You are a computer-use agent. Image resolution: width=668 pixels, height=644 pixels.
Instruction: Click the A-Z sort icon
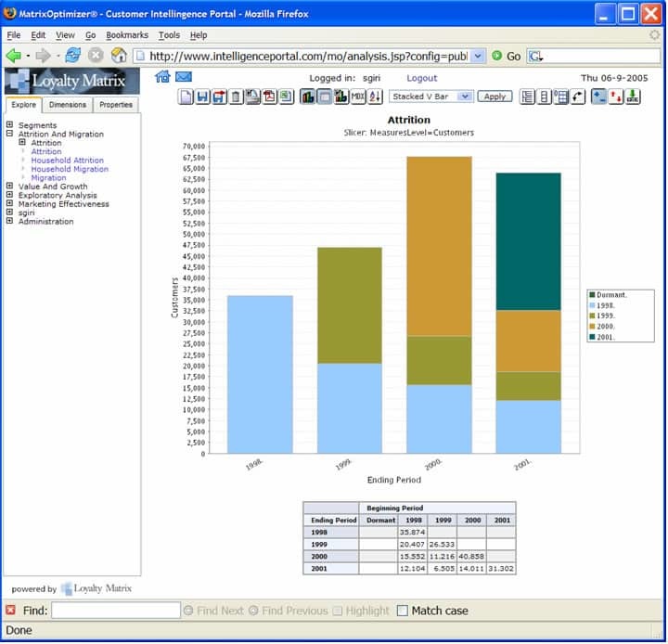coord(375,97)
